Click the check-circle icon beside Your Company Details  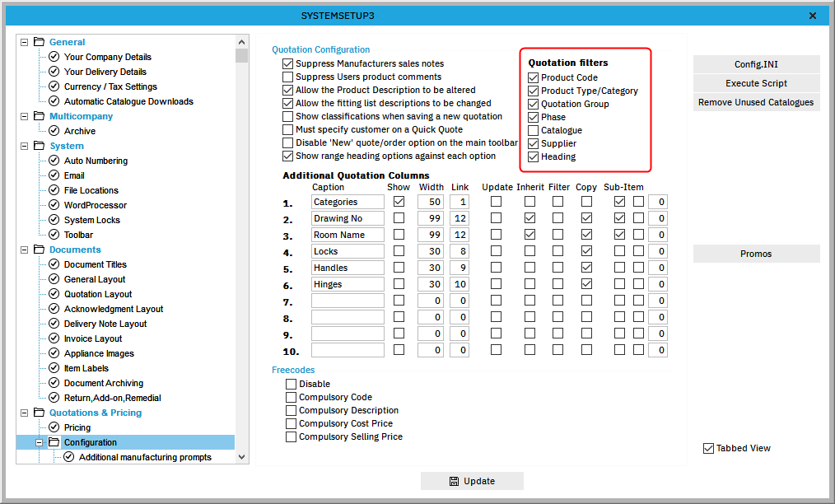click(54, 57)
